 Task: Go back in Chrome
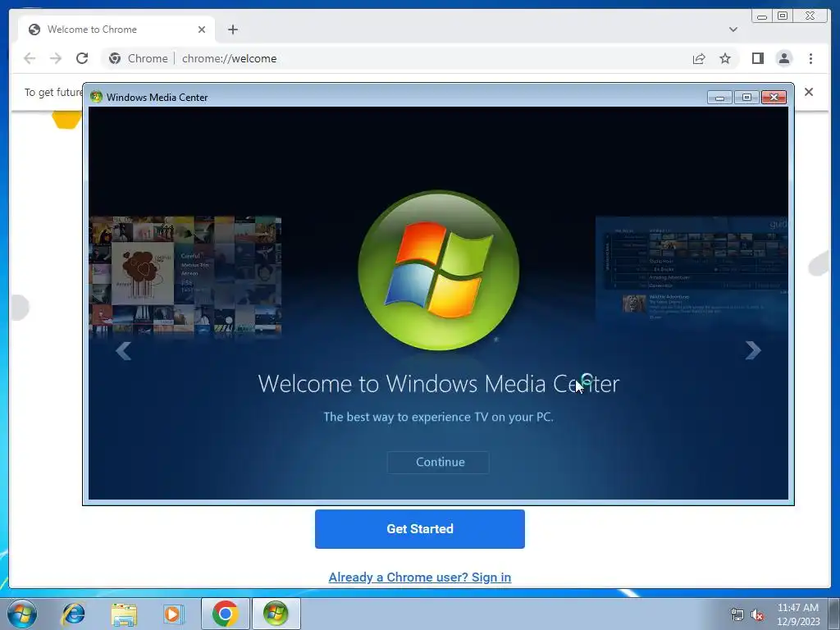(30, 58)
